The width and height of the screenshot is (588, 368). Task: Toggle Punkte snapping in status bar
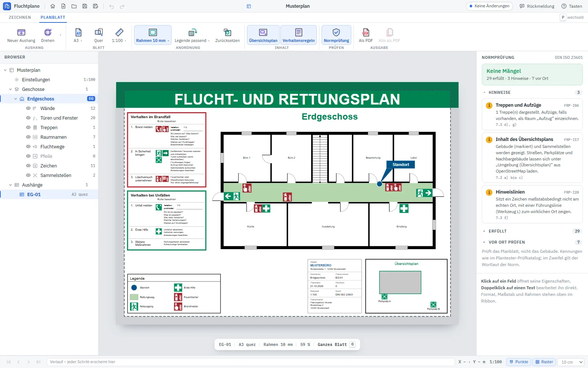(x=519, y=362)
